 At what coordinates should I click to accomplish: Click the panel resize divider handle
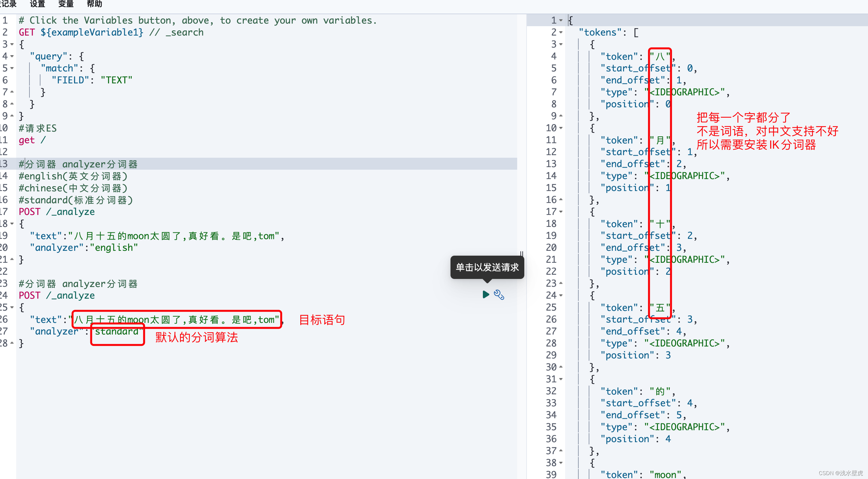coord(521,253)
